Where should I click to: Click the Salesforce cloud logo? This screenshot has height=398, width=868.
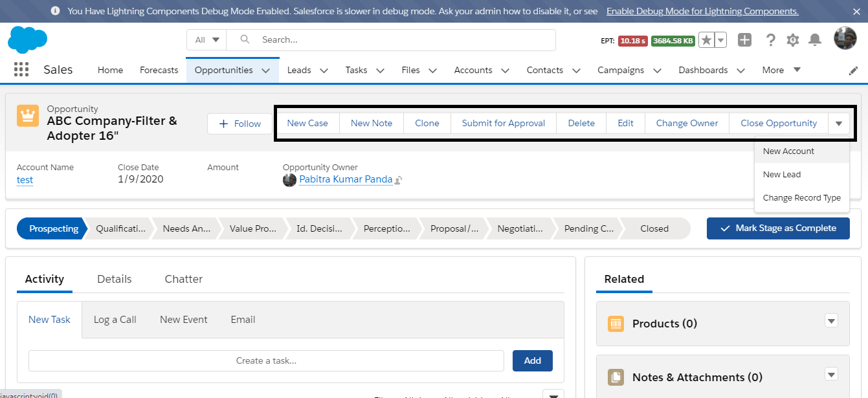[27, 39]
